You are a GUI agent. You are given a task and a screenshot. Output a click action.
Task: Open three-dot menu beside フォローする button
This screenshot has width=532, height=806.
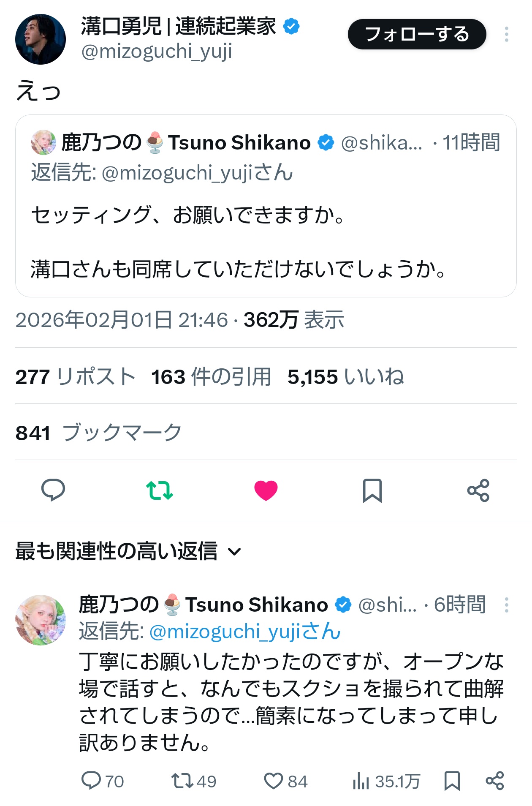[x=506, y=34]
